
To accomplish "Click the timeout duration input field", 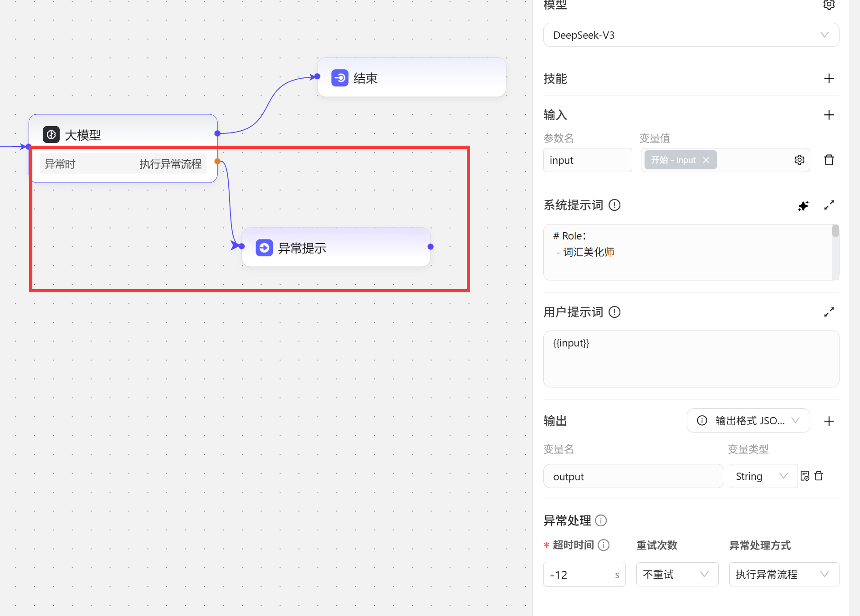I will click(579, 575).
